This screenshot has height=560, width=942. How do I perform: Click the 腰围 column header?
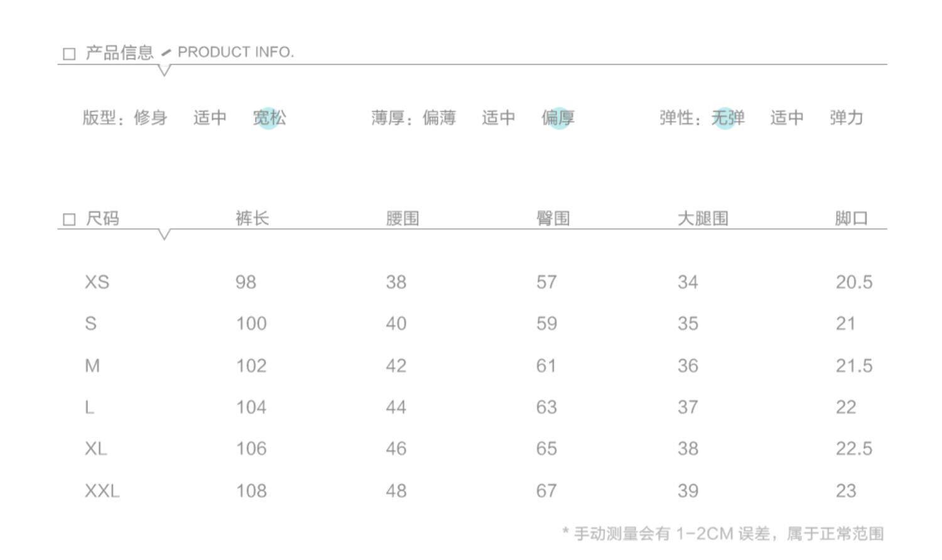tap(403, 218)
